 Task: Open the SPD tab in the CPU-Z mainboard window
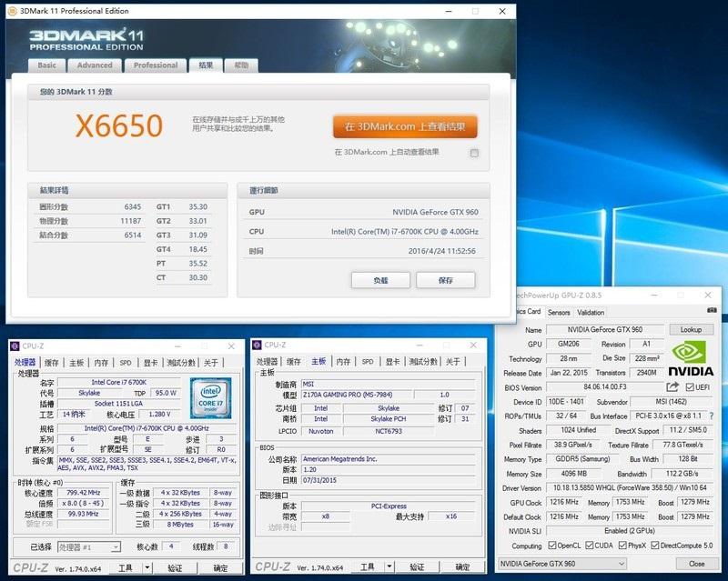coord(368,362)
